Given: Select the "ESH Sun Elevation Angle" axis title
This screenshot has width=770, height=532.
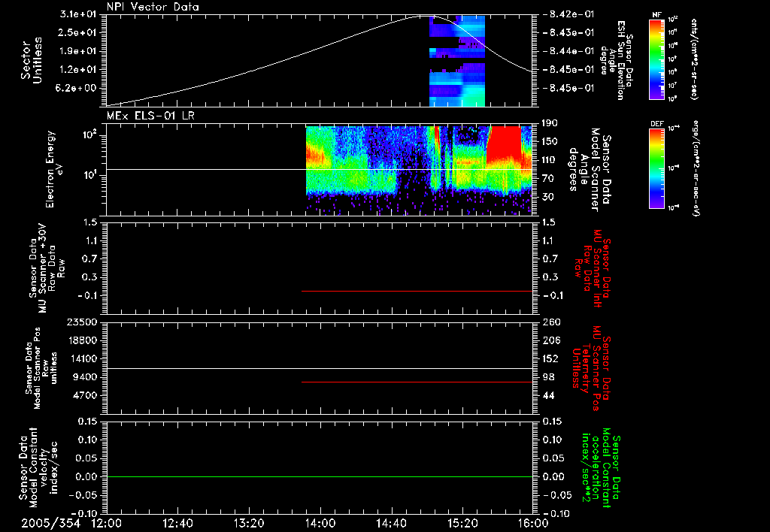Looking at the screenshot, I should [x=617, y=60].
